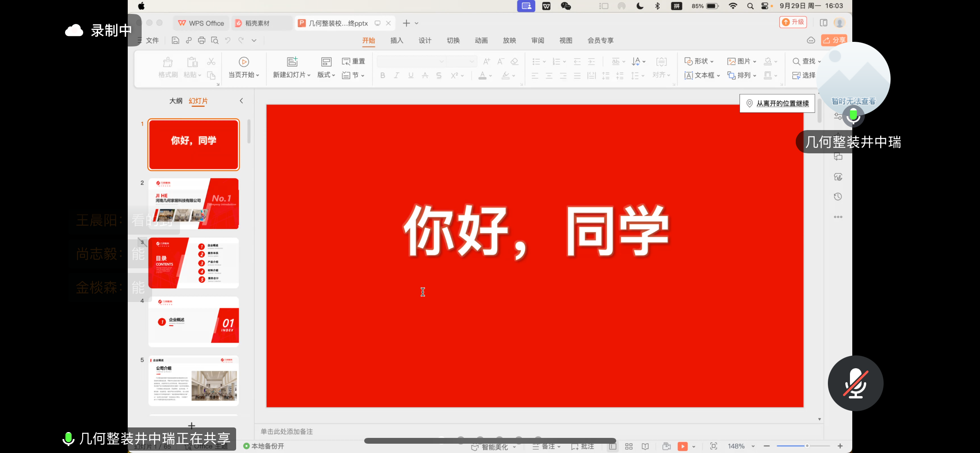Open history clock icon in right sidebar

coord(838,197)
